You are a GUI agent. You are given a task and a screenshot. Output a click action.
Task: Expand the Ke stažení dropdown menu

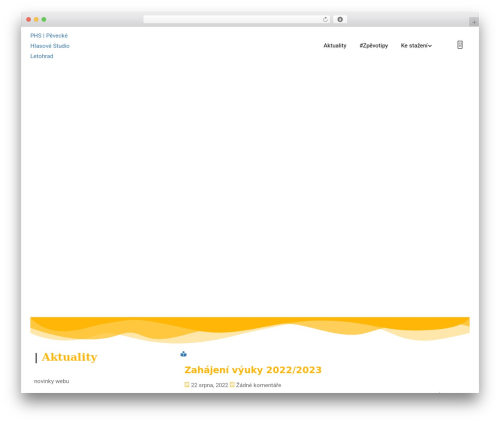click(x=416, y=46)
